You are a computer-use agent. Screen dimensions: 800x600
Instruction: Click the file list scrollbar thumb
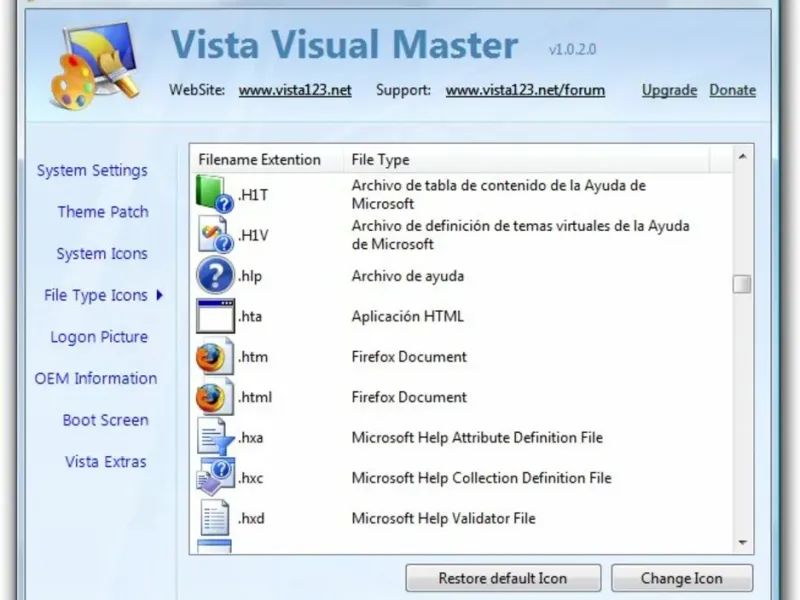tap(742, 284)
